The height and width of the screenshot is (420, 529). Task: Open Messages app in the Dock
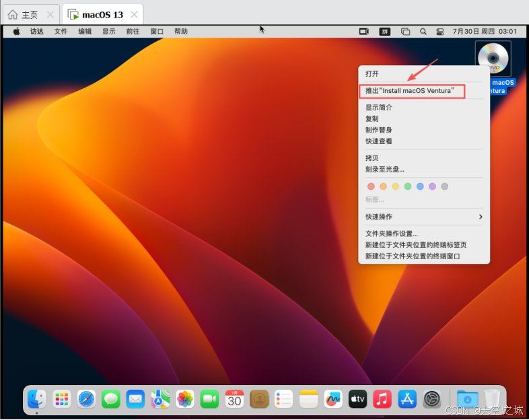tap(111, 399)
